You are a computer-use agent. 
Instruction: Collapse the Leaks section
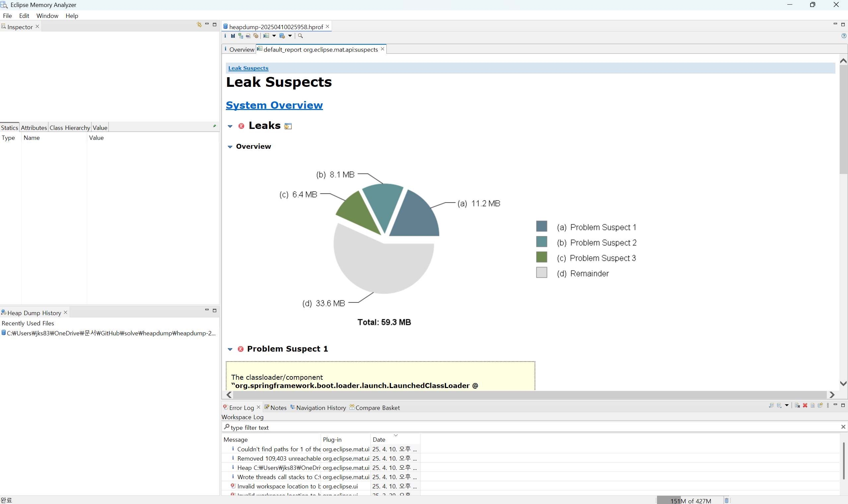(x=230, y=126)
